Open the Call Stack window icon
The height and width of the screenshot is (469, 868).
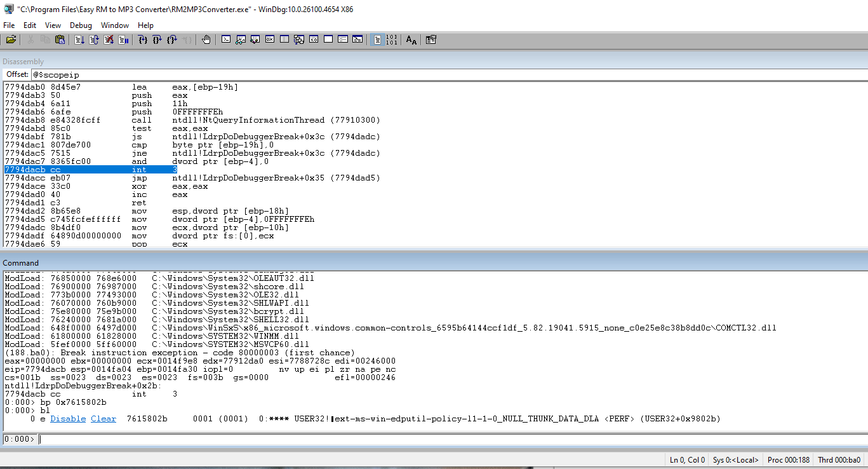299,40
